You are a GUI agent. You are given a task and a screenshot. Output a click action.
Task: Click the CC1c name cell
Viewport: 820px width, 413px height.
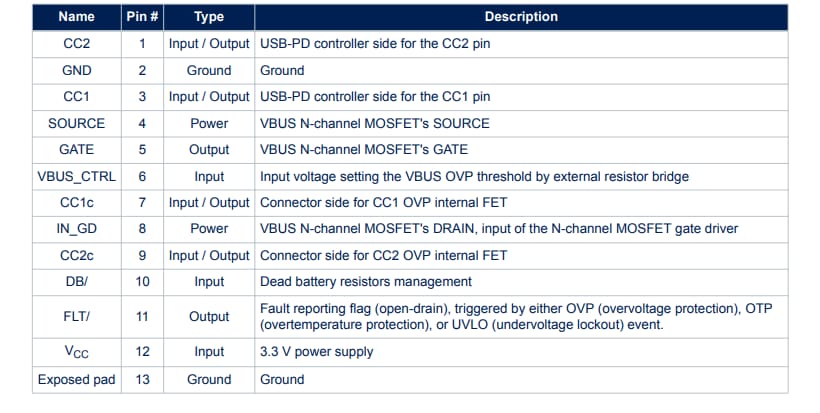point(77,203)
